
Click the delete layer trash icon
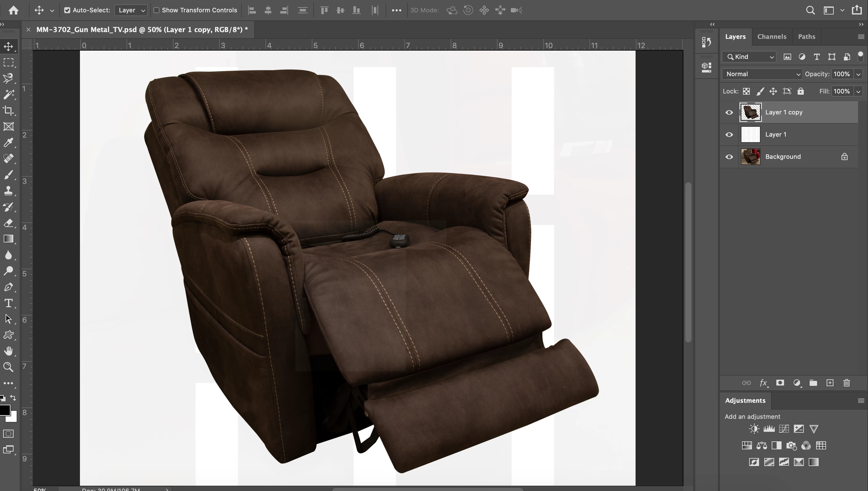click(846, 383)
